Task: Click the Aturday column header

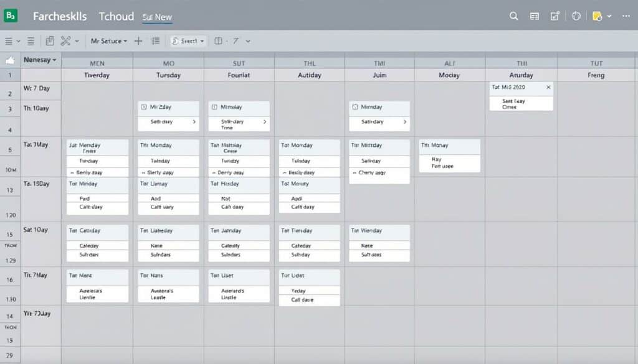Action: pos(521,75)
